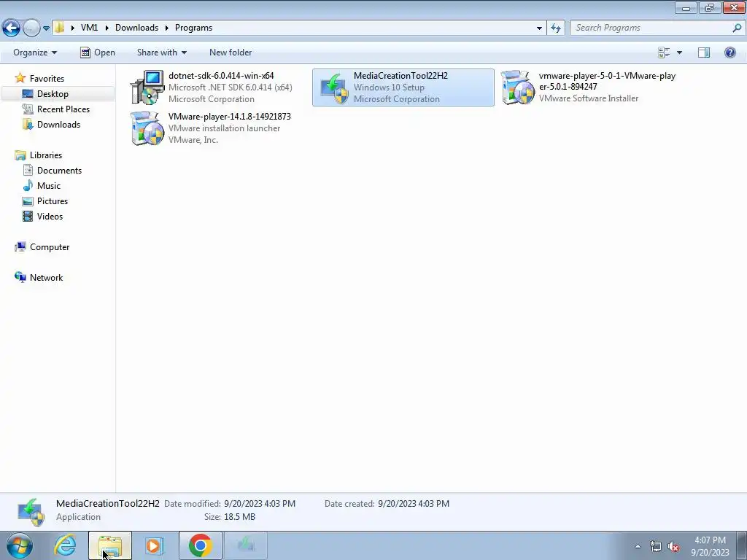Change your view icon button

click(664, 52)
